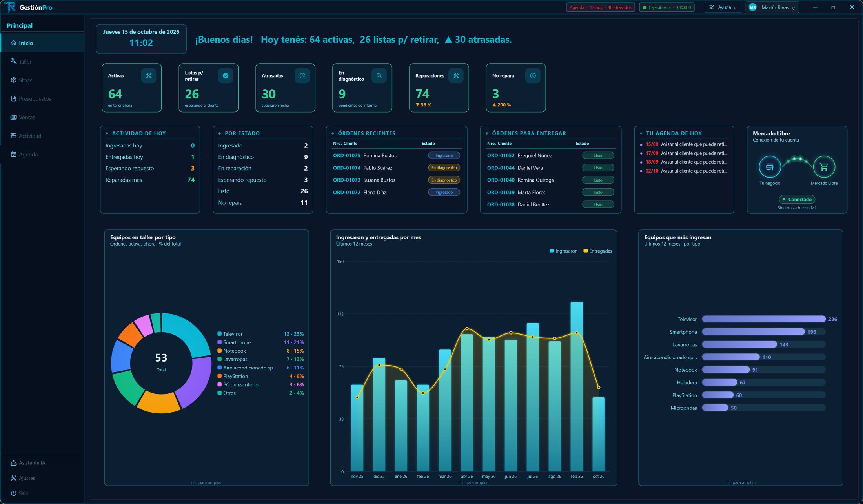Toggle Entregadas legend series
This screenshot has width=863, height=504.
click(598, 251)
